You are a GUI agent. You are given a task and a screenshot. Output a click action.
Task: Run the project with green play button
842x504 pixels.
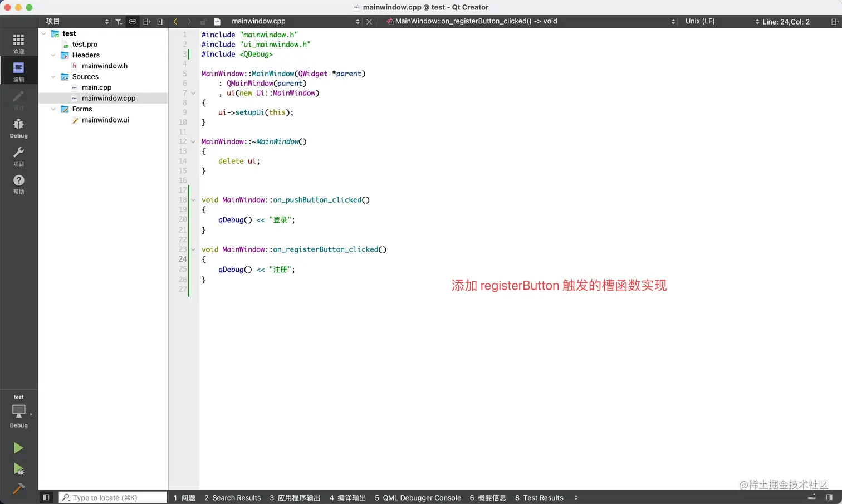[18, 448]
